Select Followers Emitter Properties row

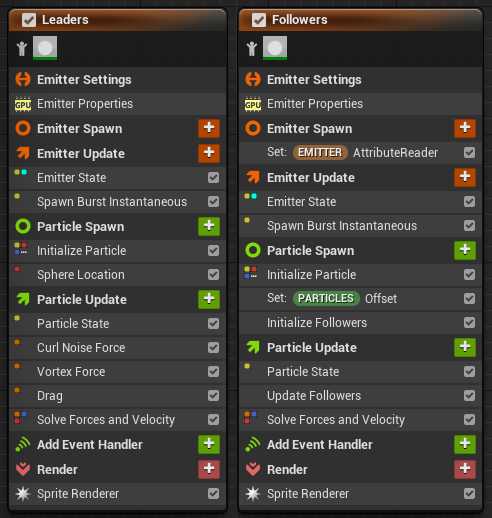click(x=360, y=104)
